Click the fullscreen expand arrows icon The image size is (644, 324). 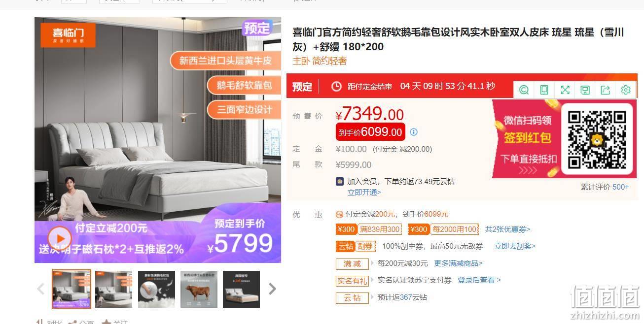tap(565, 90)
